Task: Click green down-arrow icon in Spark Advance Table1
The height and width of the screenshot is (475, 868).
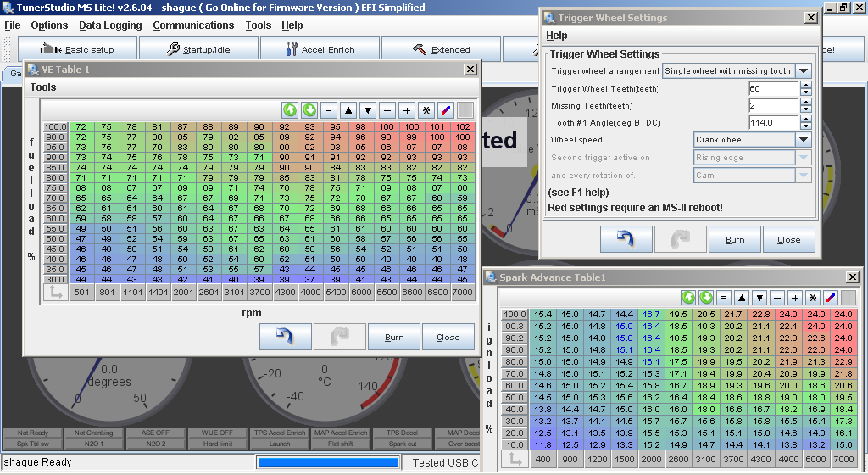Action: pyautogui.click(x=706, y=297)
